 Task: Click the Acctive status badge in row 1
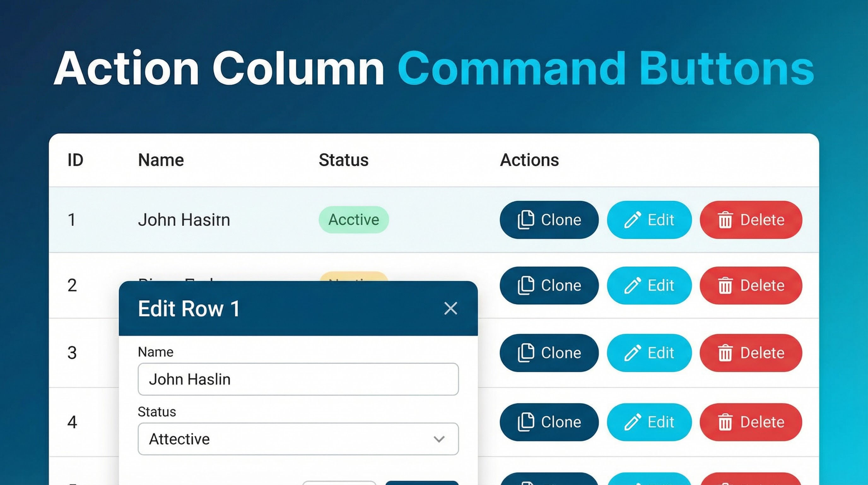[x=354, y=220]
